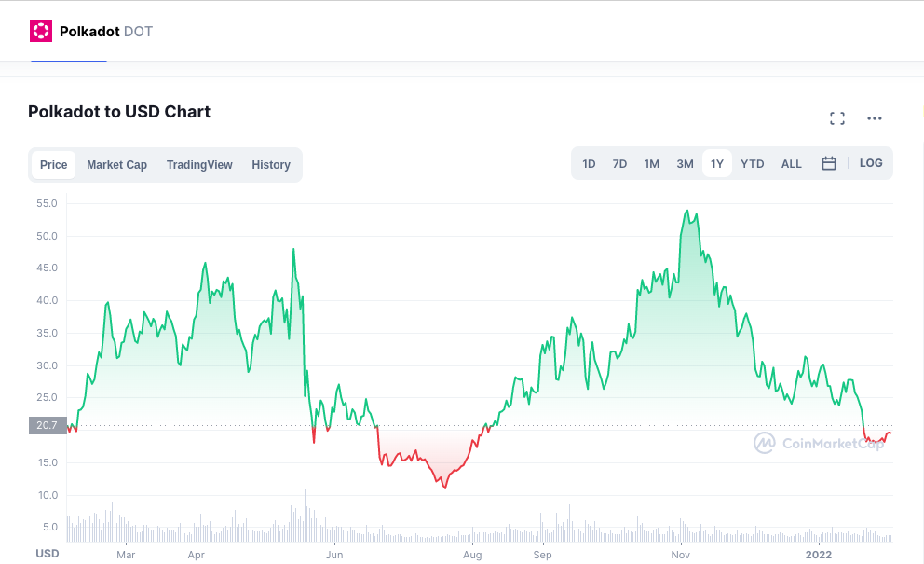Show ALL time price history
The image size is (924, 564).
(x=791, y=164)
